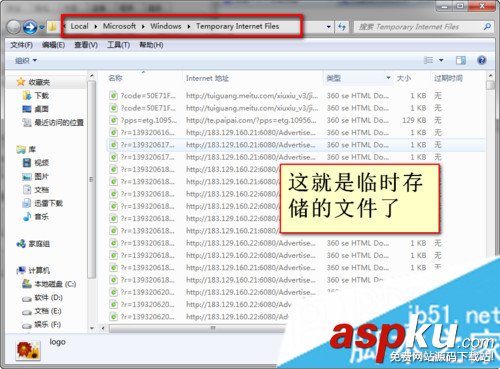500x369 pixels.
Task: Click Temporary Internet Files breadcrumb
Action: coord(237,26)
